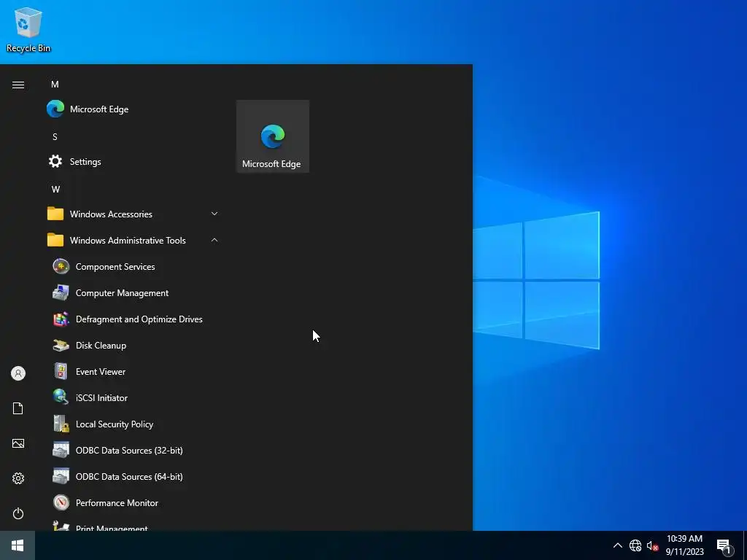Click the Windows Administrative Tools folder icon
Viewport: 747px width, 560px height.
55,240
